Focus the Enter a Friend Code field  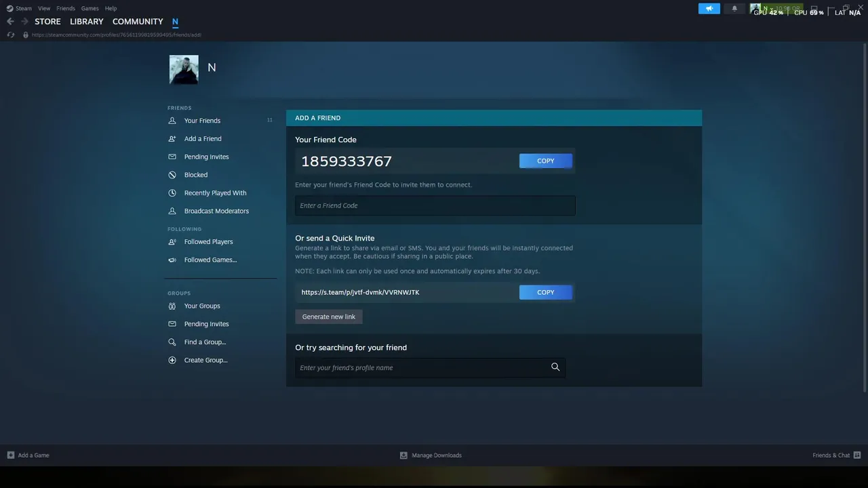435,205
